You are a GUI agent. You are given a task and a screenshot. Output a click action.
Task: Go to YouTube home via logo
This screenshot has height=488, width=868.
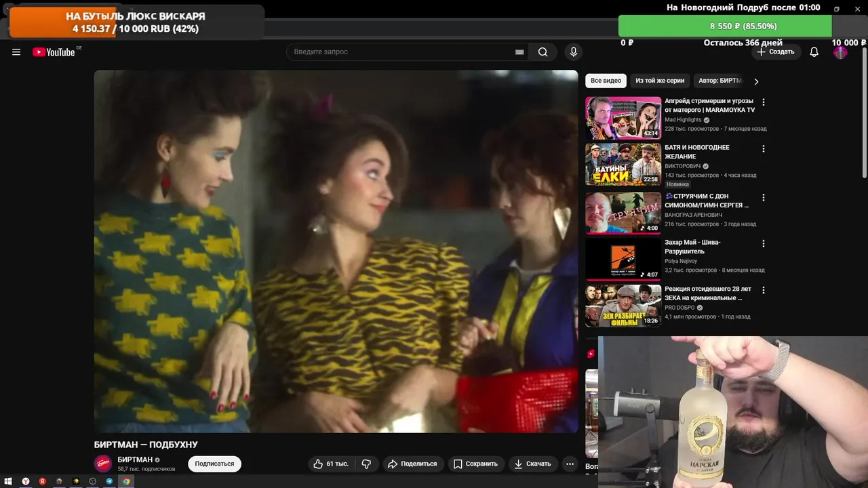[54, 52]
